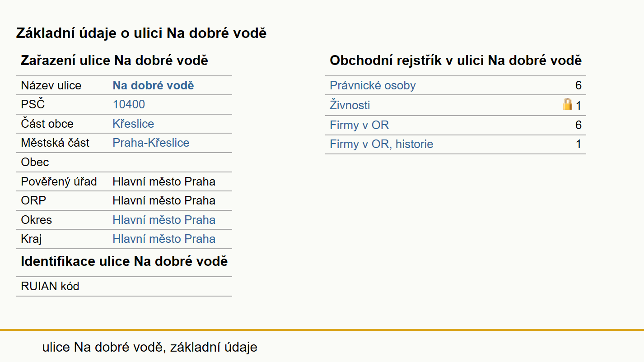Open Právnické osoby listing
Viewport: 644px width, 362px height.
pyautogui.click(x=373, y=85)
